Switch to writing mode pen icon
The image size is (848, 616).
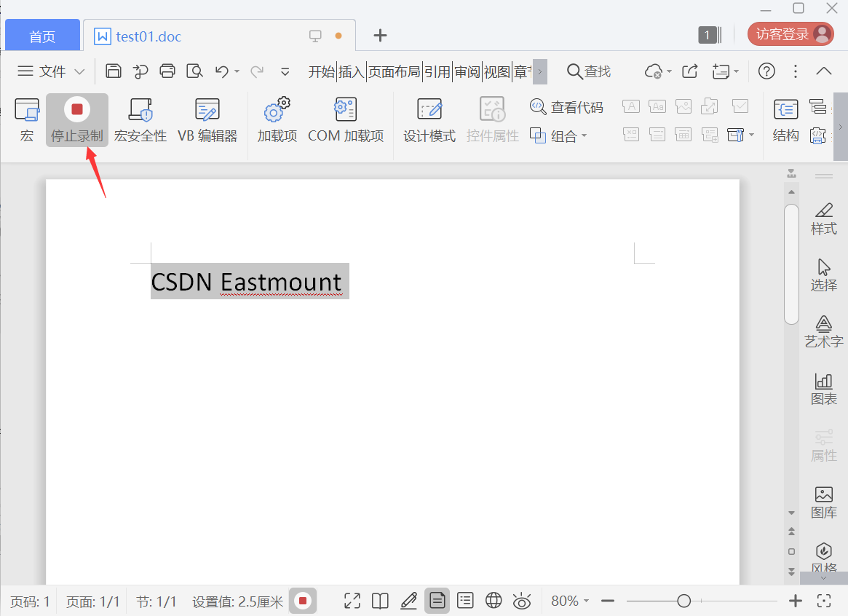coord(409,601)
